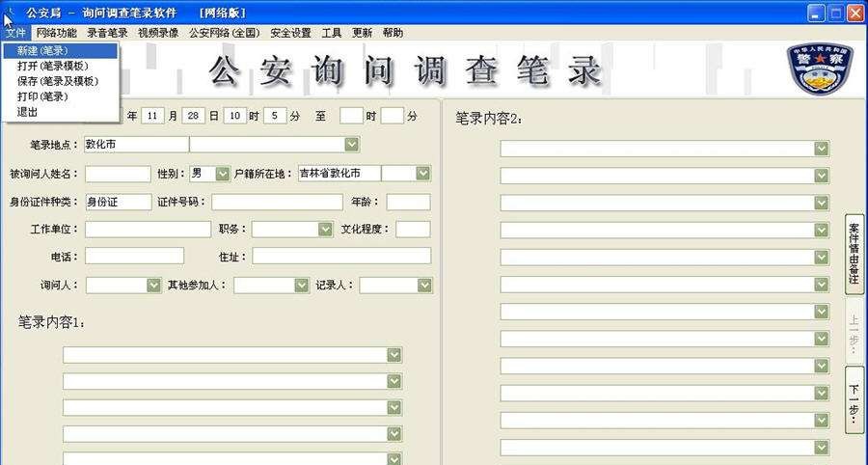
Task: Close the 询问调查笔录软件 window
Action: (855, 13)
